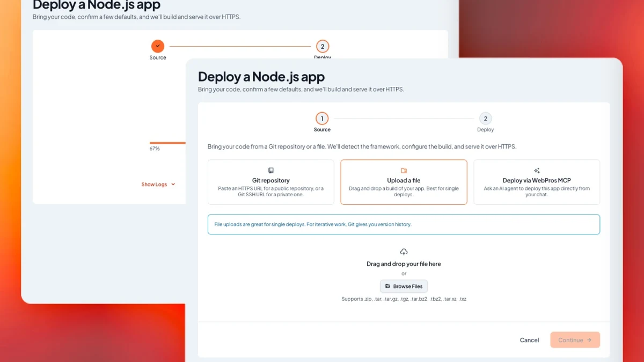Image resolution: width=644 pixels, height=362 pixels.
Task: Open the Browse Files file picker
Action: click(x=404, y=286)
